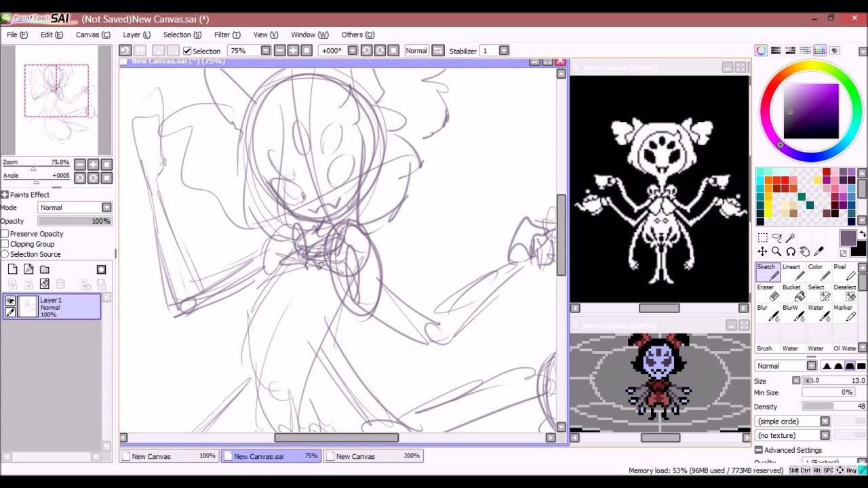Select the Move tool
The width and height of the screenshot is (868, 488).
pos(762,251)
